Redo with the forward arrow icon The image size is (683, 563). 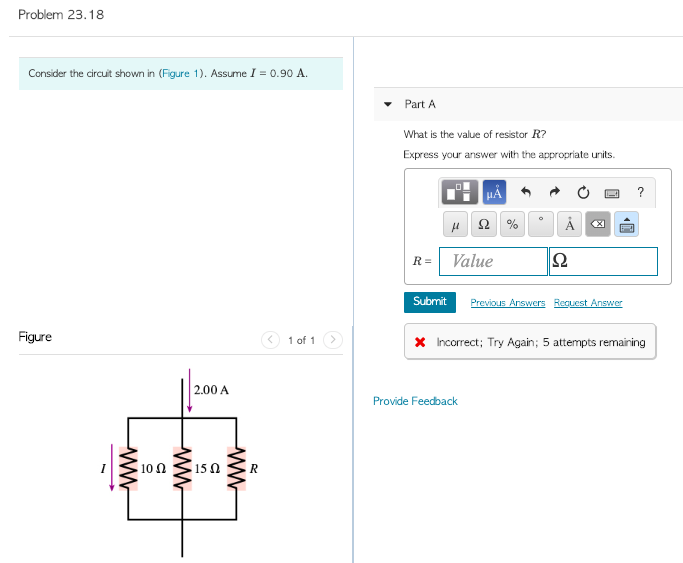coord(554,192)
